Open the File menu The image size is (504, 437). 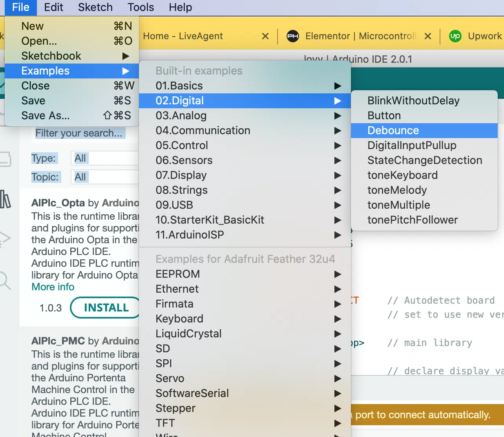tap(20, 7)
